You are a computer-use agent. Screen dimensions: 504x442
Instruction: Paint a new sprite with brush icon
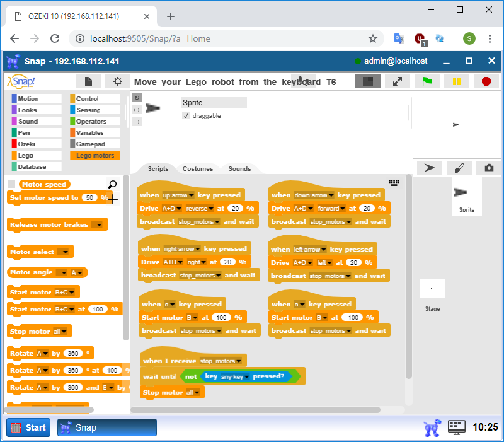coord(459,168)
